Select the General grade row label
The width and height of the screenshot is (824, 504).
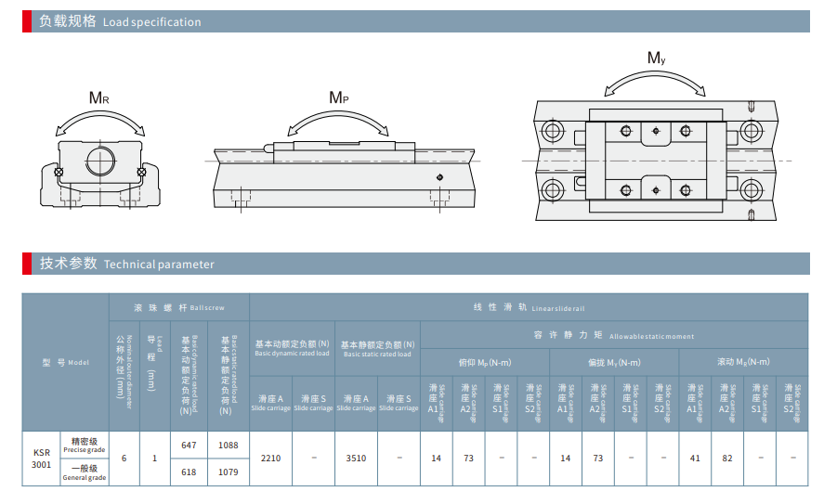(x=85, y=472)
